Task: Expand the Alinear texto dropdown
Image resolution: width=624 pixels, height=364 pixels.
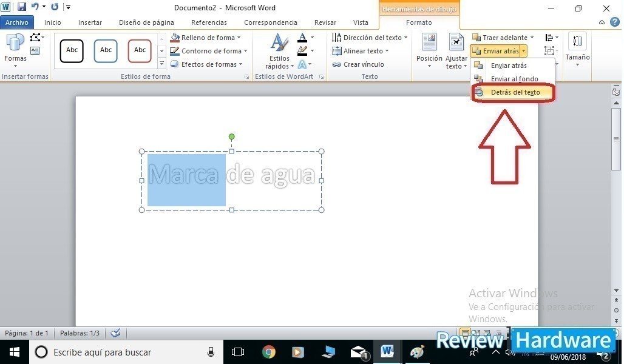Action: [387, 51]
